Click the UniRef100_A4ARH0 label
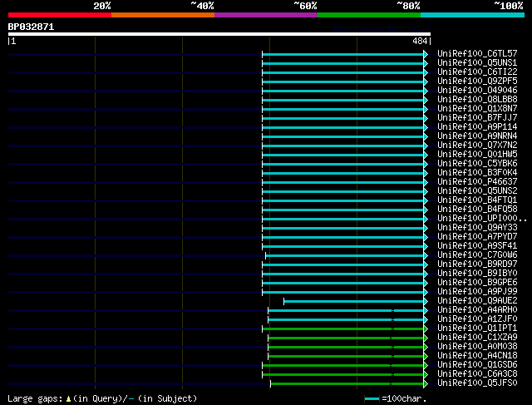532x405 pixels. click(477, 310)
